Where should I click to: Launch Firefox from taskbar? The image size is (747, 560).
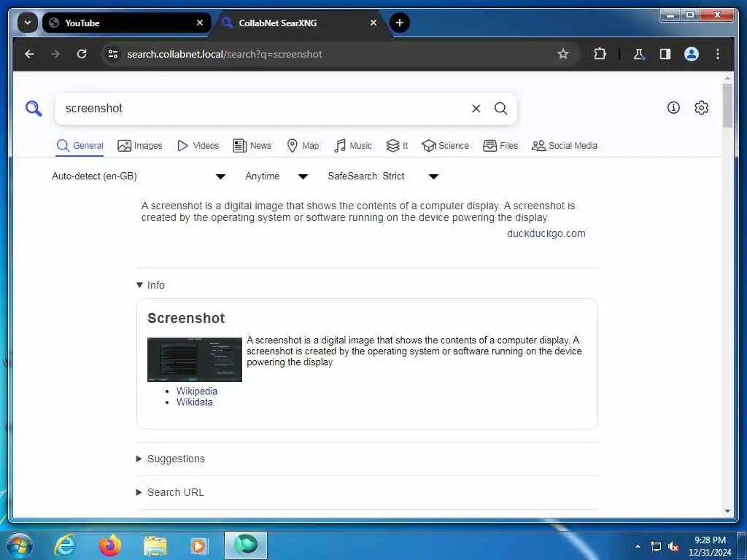pyautogui.click(x=110, y=545)
